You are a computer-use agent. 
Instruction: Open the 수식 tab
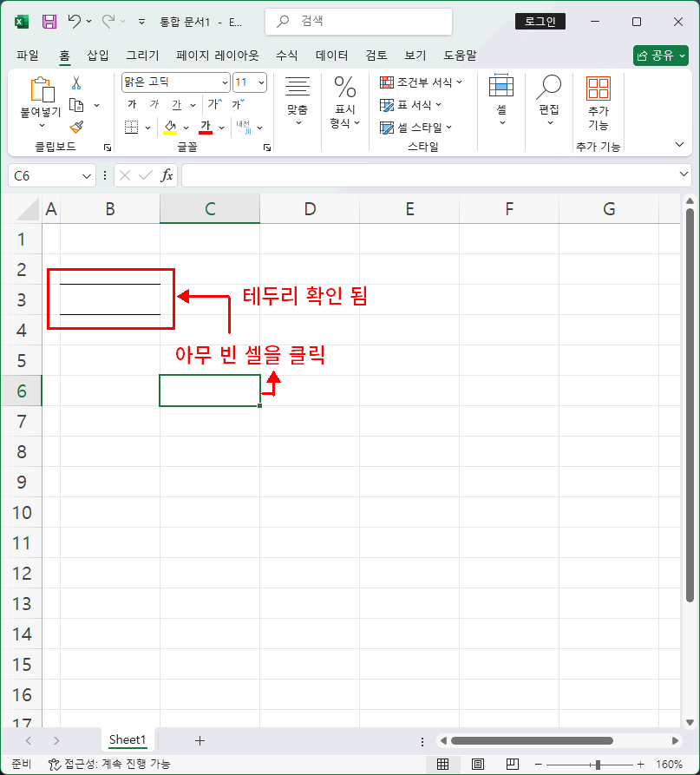coord(286,56)
